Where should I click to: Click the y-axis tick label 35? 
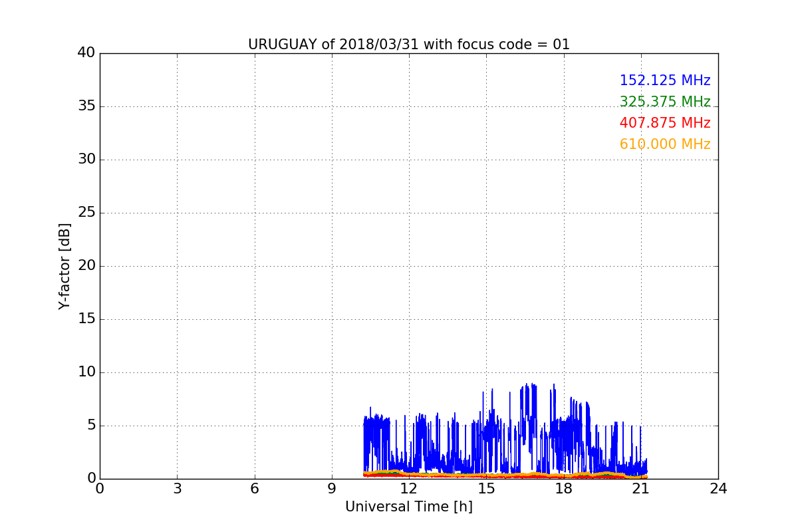[86, 106]
